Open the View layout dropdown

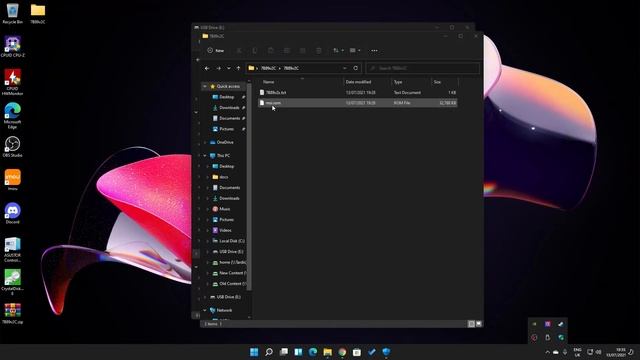coord(355,51)
